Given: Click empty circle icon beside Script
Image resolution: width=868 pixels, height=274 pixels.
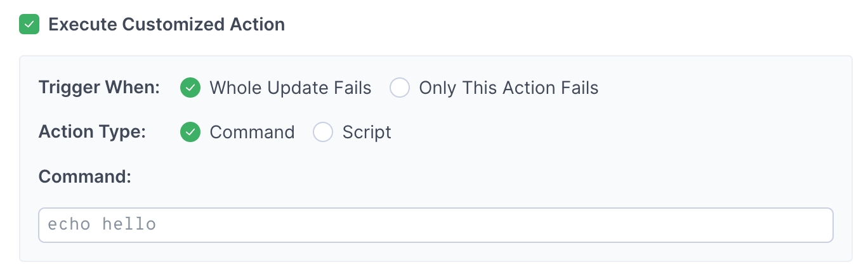Looking at the screenshot, I should click(323, 132).
